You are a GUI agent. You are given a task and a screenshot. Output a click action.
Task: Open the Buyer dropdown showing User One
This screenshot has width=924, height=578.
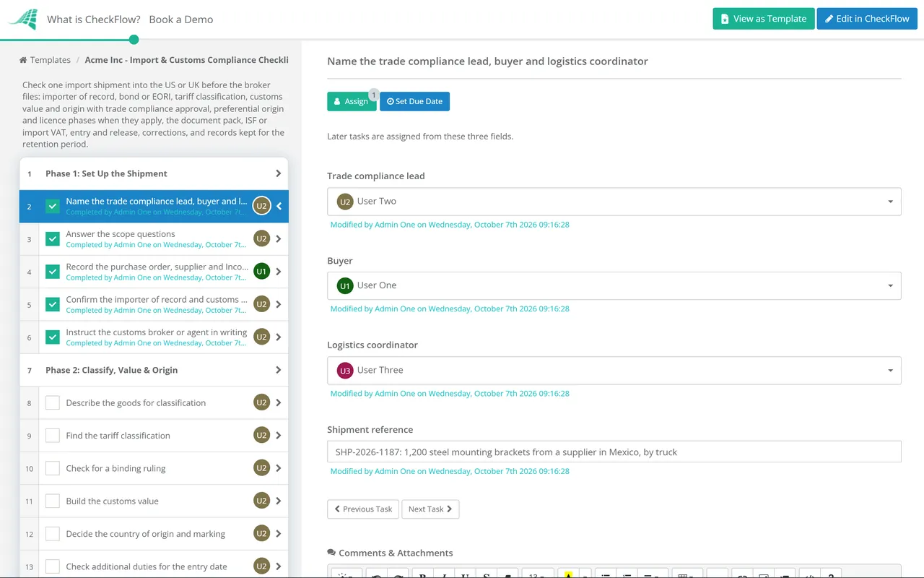click(x=614, y=285)
